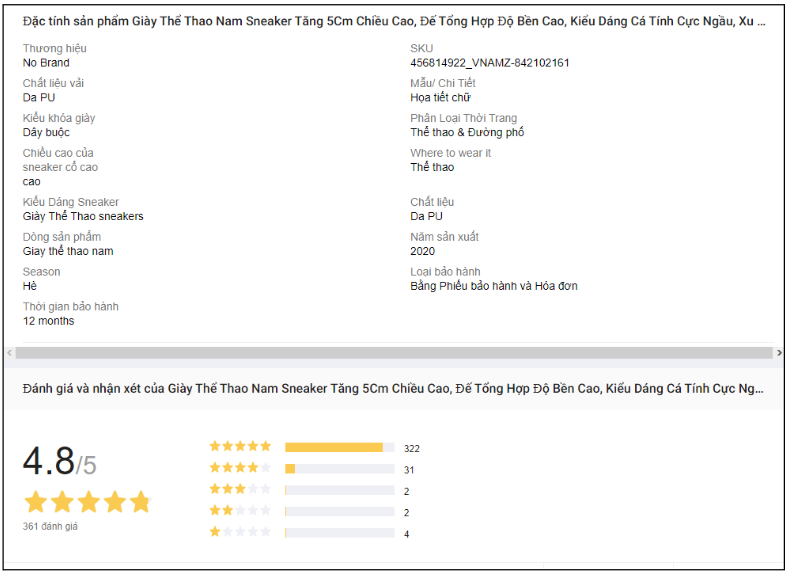Image resolution: width=788 pixels, height=572 pixels.
Task: Click the 4-star rating row icons
Action: (x=240, y=468)
